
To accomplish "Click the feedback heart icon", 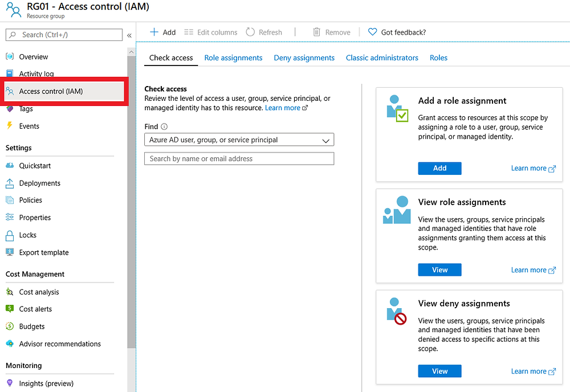I will click(x=372, y=32).
